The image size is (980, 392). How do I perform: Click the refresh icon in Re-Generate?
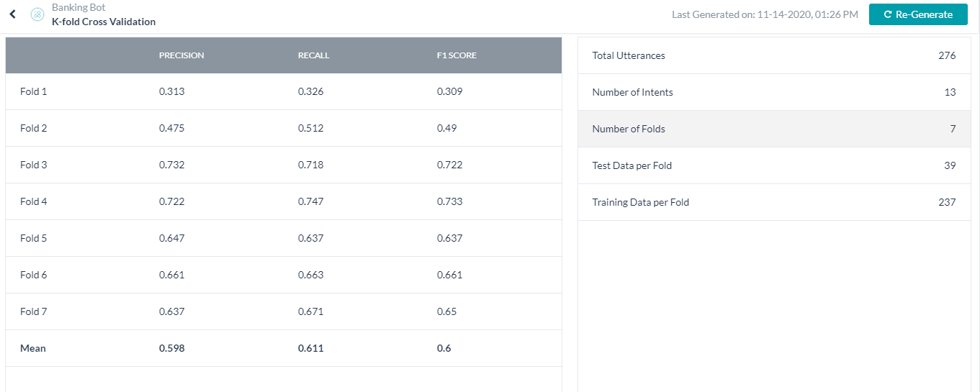888,14
